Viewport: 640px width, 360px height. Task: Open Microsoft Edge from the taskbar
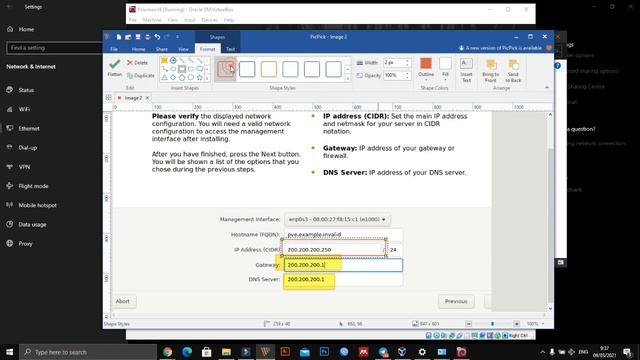pos(187,351)
